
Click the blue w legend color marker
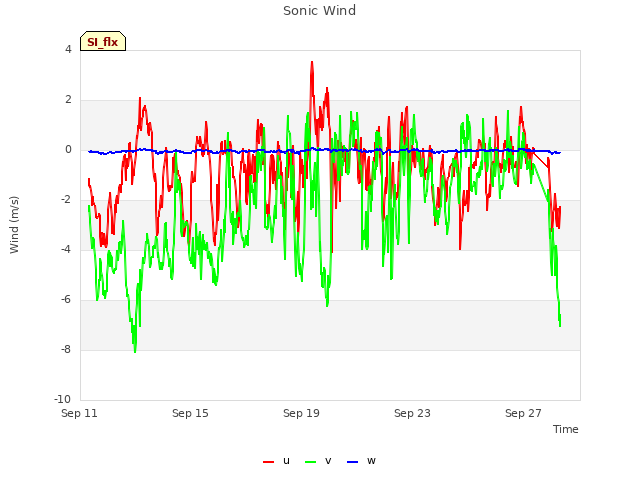353,462
